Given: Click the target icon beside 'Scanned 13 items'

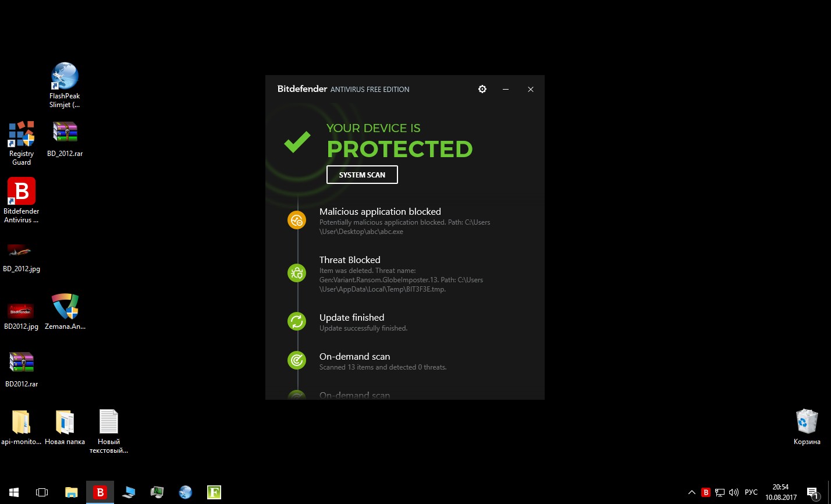Looking at the screenshot, I should click(297, 360).
